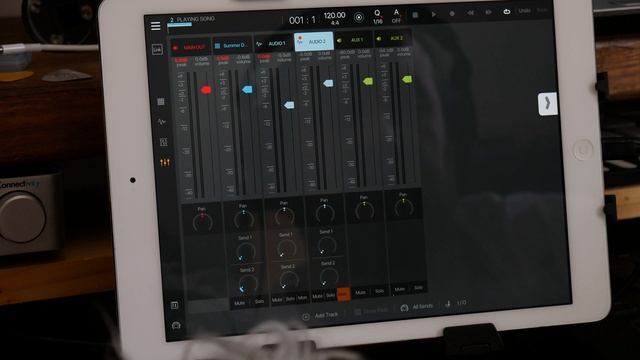Open the Q 1/16 quantize selector
Viewport: 640px width, 360px height.
coord(378,17)
